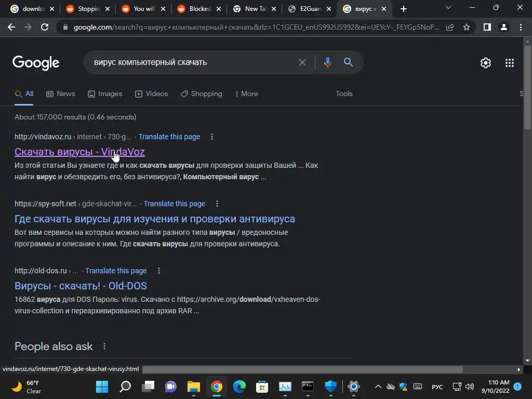Bookmark this page with the star
This screenshot has height=399, width=532.
coord(467,27)
